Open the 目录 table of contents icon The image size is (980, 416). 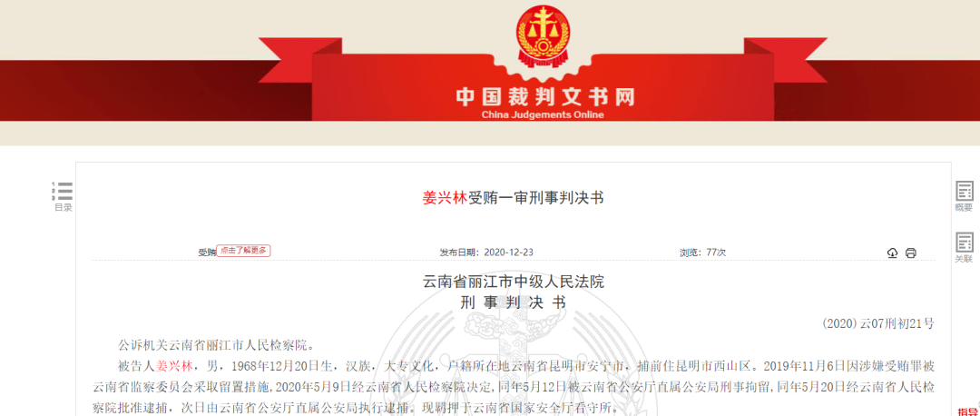click(63, 196)
